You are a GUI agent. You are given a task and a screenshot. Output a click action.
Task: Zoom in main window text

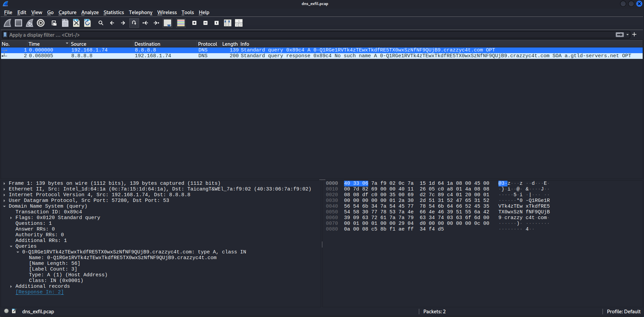click(194, 23)
